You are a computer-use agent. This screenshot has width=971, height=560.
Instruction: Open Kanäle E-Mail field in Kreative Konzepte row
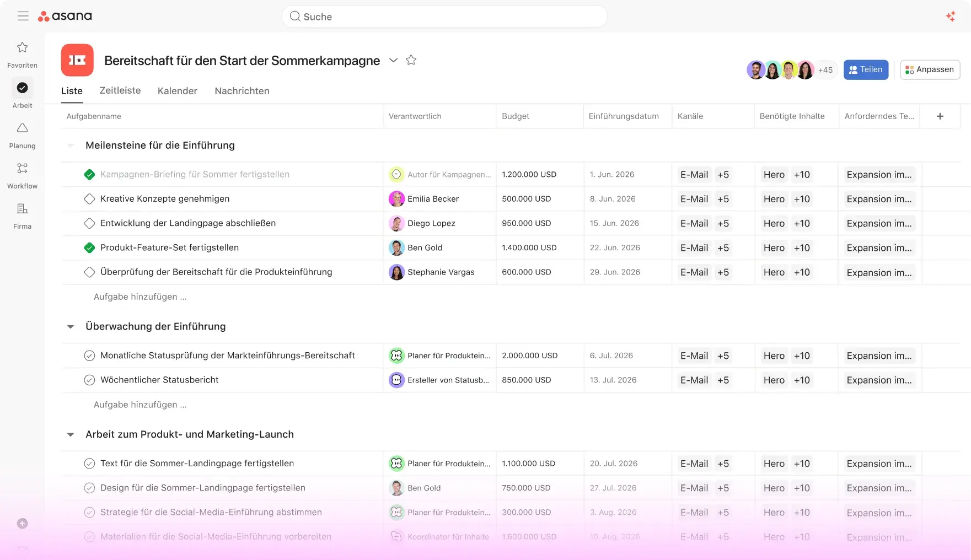pos(694,199)
